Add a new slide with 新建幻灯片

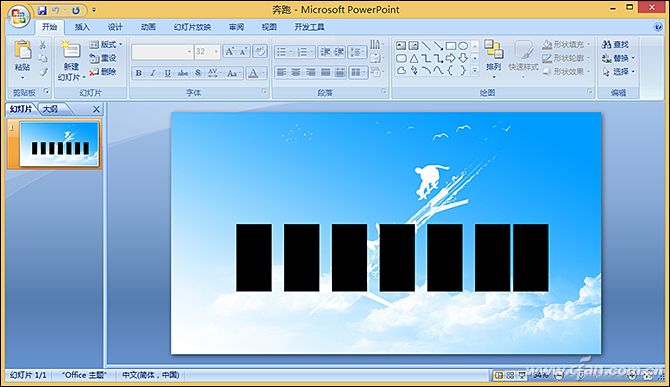[71, 61]
